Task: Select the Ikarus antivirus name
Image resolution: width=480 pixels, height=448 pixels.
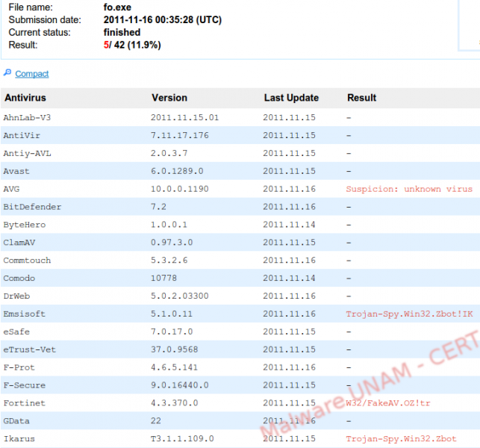Action: coord(19,439)
